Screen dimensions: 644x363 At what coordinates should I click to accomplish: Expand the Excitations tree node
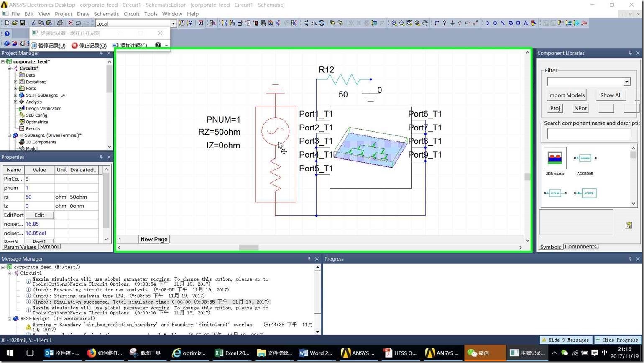click(x=15, y=82)
